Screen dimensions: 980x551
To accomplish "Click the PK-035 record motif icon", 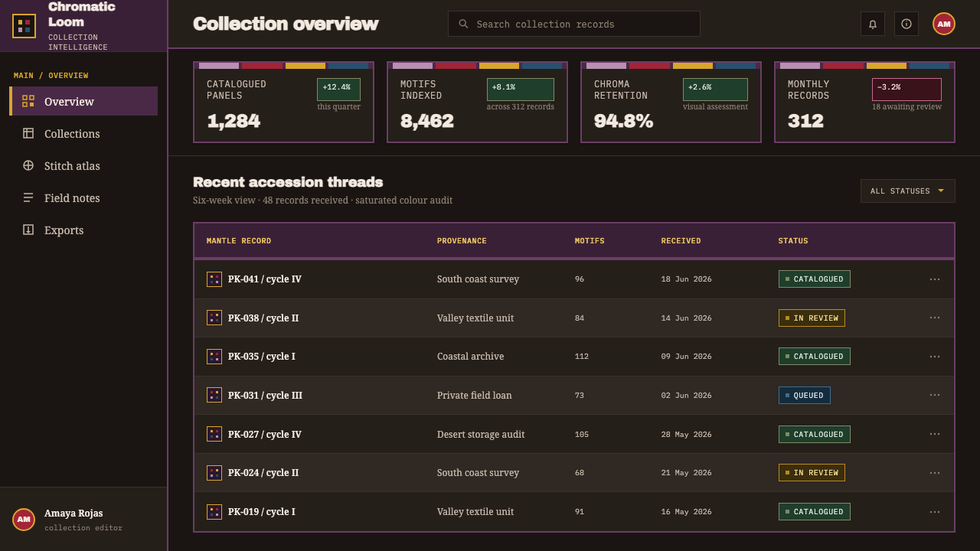I will click(x=214, y=357).
